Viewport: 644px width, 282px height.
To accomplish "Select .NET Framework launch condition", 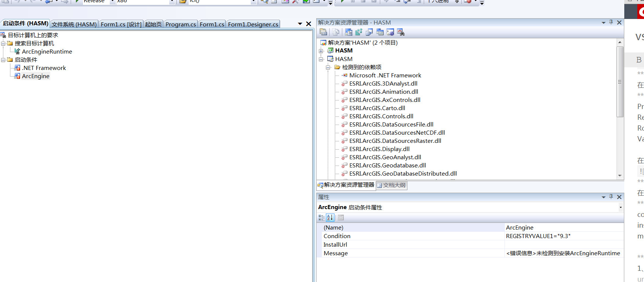I will tap(44, 68).
